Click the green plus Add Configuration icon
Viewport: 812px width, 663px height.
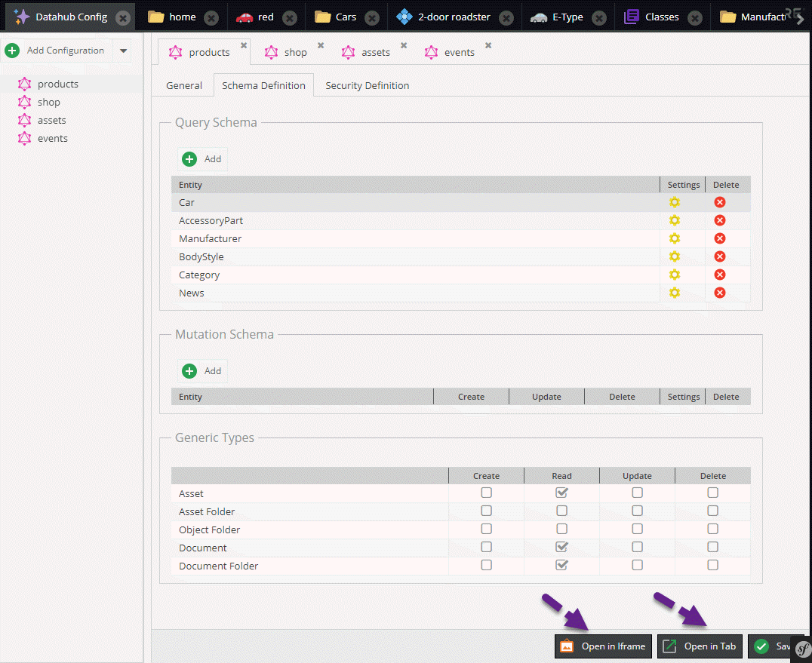click(12, 51)
